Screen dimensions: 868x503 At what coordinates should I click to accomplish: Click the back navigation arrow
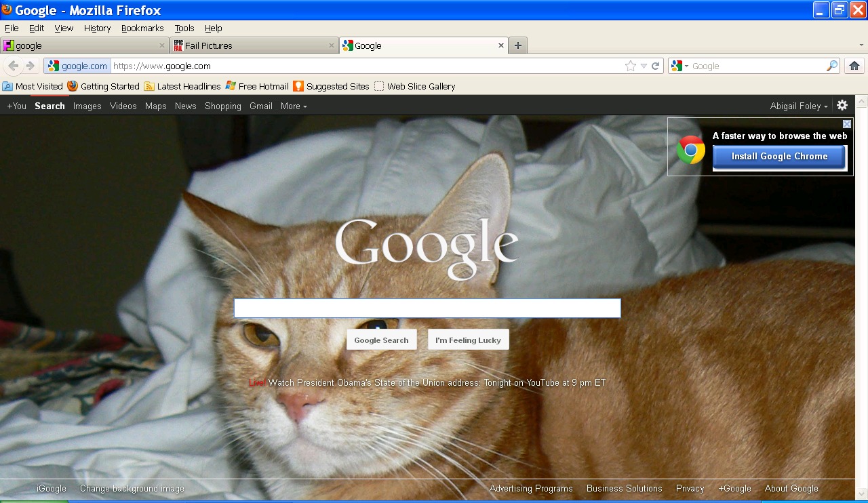click(13, 66)
